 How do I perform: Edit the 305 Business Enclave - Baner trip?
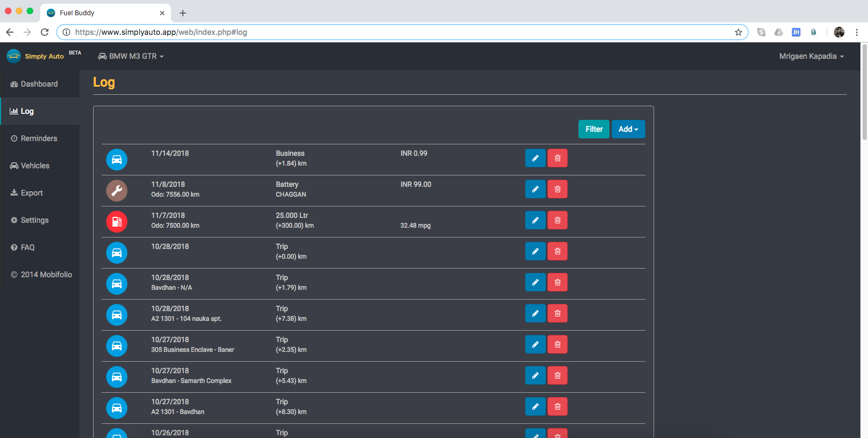tap(535, 344)
